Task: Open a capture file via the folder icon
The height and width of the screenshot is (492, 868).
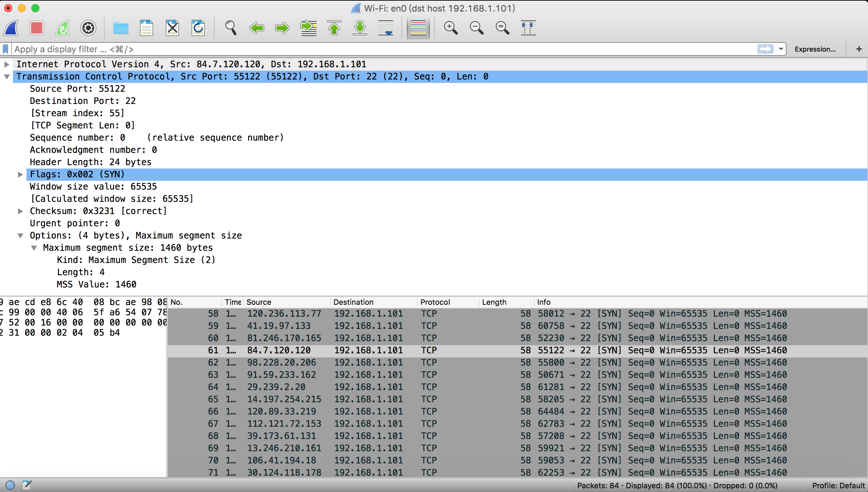Action: point(121,28)
